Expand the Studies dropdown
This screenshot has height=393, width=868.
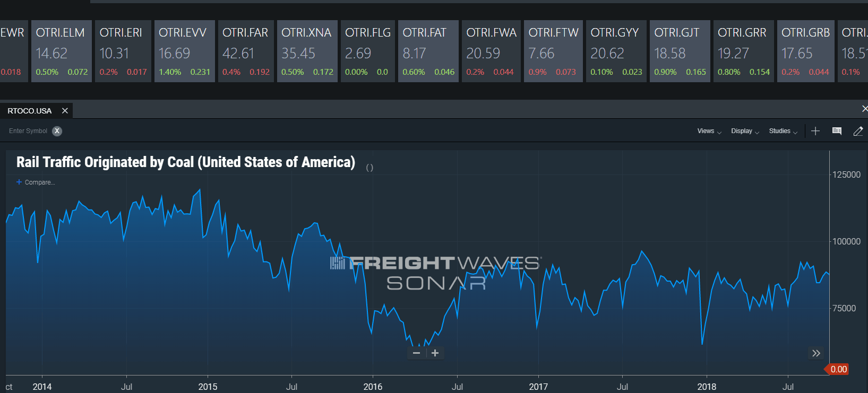[783, 131]
